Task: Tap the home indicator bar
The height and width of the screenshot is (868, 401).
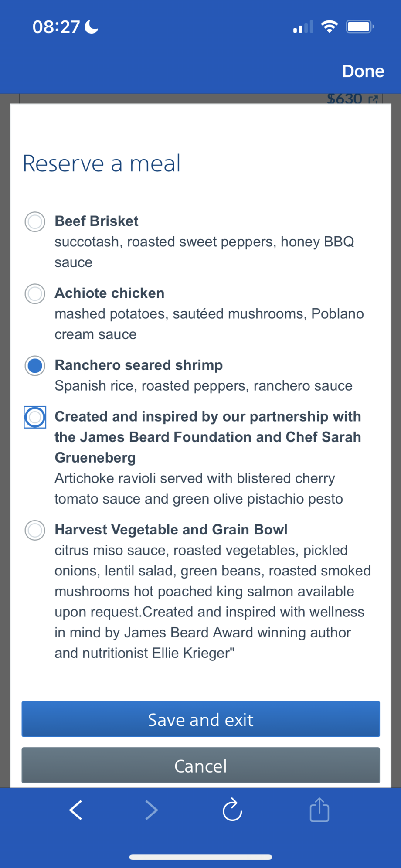Action: click(200, 857)
